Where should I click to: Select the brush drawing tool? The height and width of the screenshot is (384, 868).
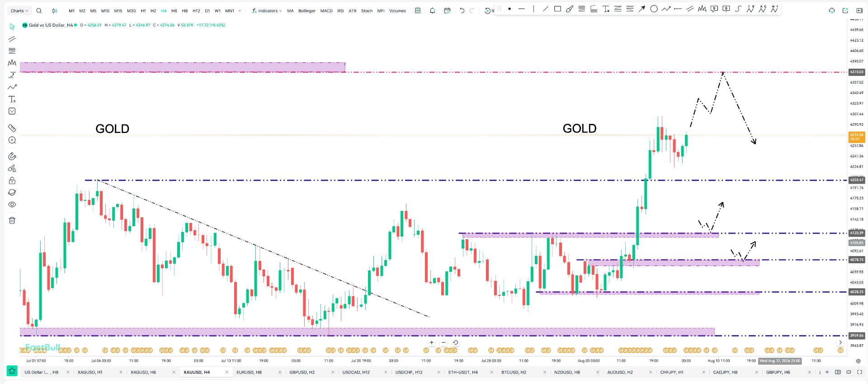570,9
